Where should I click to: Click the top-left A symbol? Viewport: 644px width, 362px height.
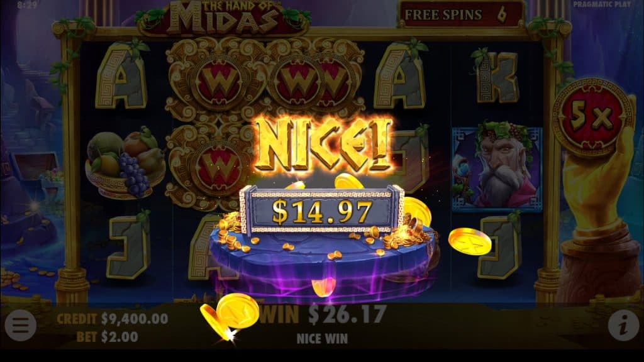coord(121,75)
